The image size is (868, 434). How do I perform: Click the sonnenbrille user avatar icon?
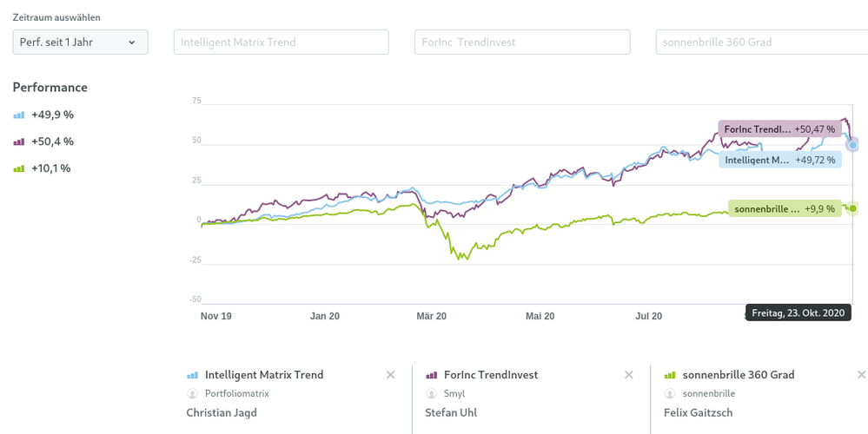click(x=670, y=393)
